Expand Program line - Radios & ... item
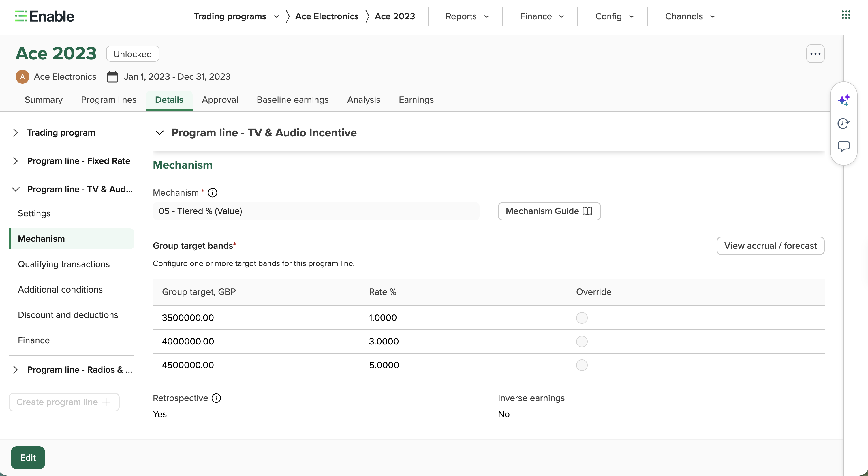This screenshot has width=868, height=476. point(72,370)
